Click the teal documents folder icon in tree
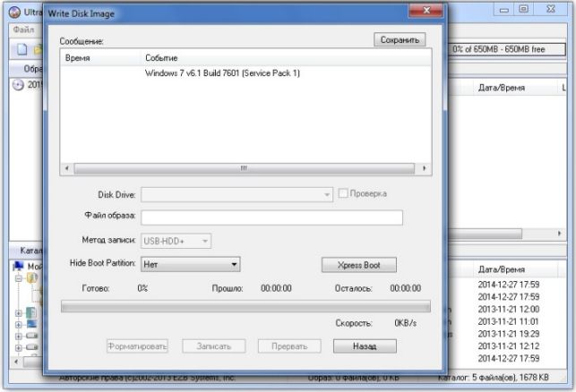Image resolution: width=576 pixels, height=392 pixels. (31, 312)
